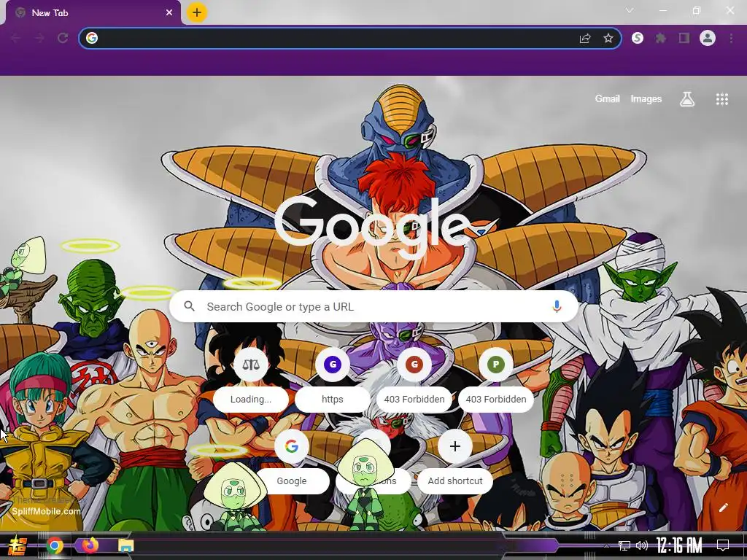Open the https shortcut tile
This screenshot has height=560, width=747.
(333, 379)
